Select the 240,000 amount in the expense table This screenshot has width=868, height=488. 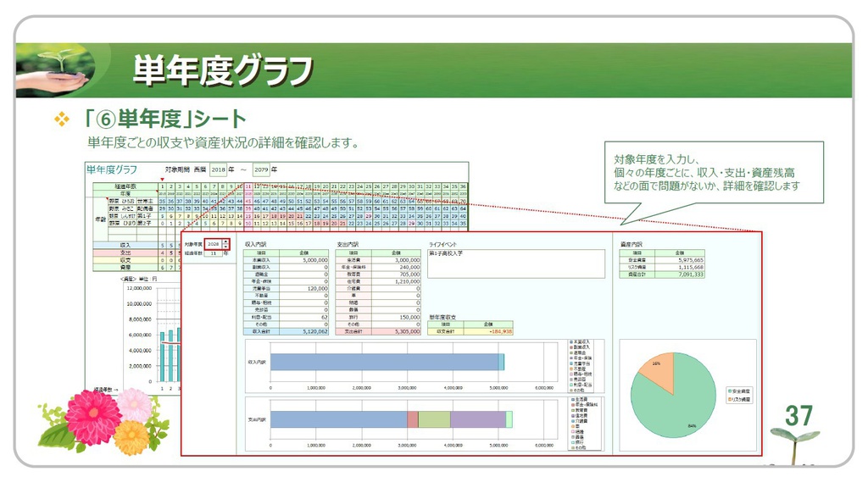click(396, 267)
